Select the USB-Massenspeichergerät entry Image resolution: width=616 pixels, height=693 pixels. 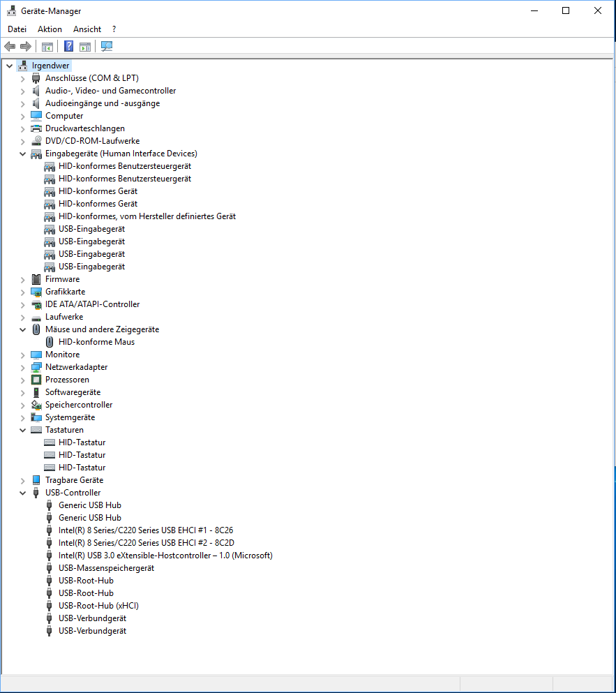pyautogui.click(x=106, y=568)
